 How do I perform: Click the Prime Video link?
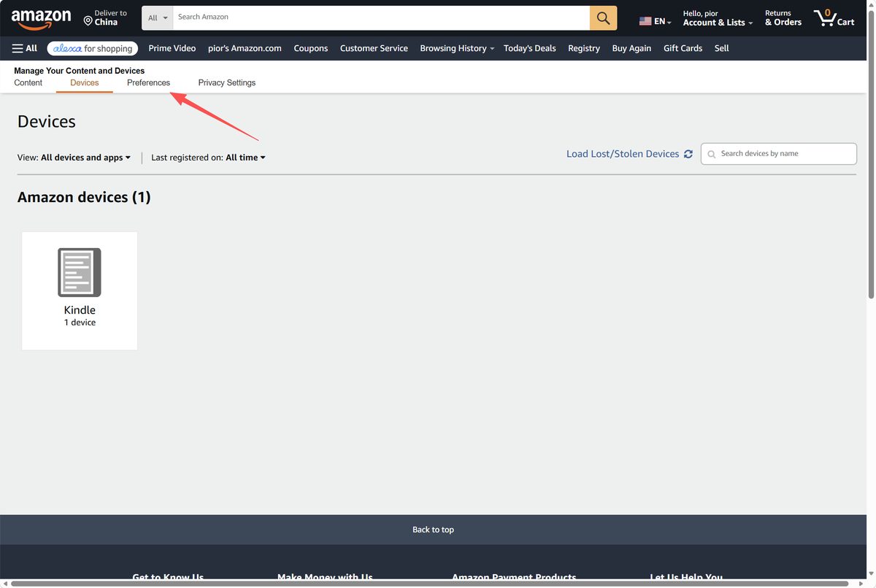(172, 48)
